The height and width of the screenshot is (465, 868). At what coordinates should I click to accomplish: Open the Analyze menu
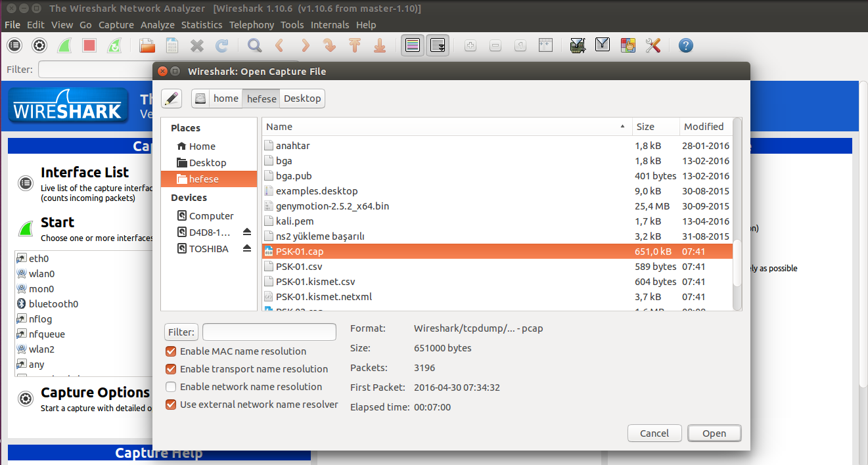158,25
